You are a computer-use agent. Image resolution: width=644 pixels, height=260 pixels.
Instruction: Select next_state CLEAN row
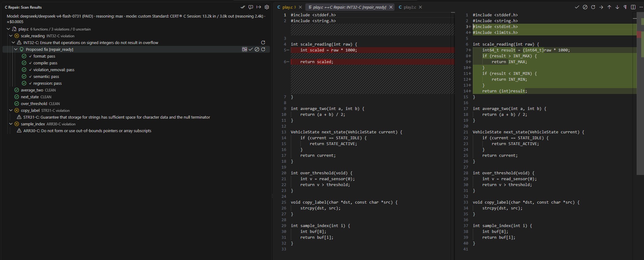coord(136,97)
